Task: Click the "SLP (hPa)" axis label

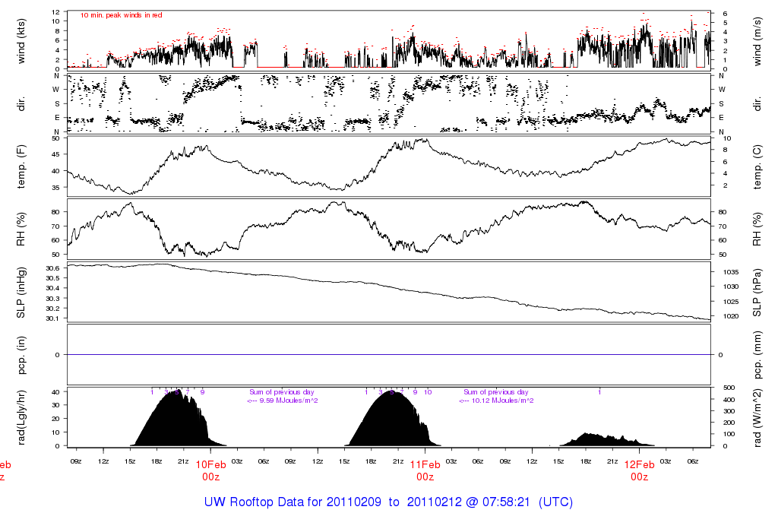Action: (757, 293)
